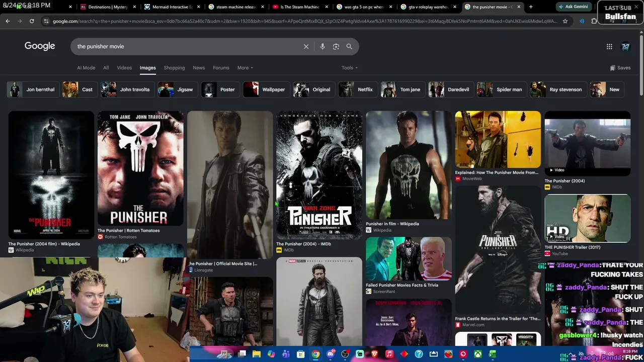The height and width of the screenshot is (362, 644).
Task: Go to the Google homepage logo
Action: coord(40,46)
